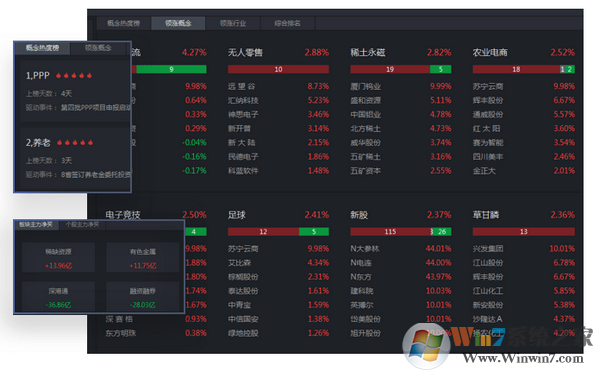Click the red segment showing 19 under 稀土永磁
This screenshot has width=600, height=372.
390,69
